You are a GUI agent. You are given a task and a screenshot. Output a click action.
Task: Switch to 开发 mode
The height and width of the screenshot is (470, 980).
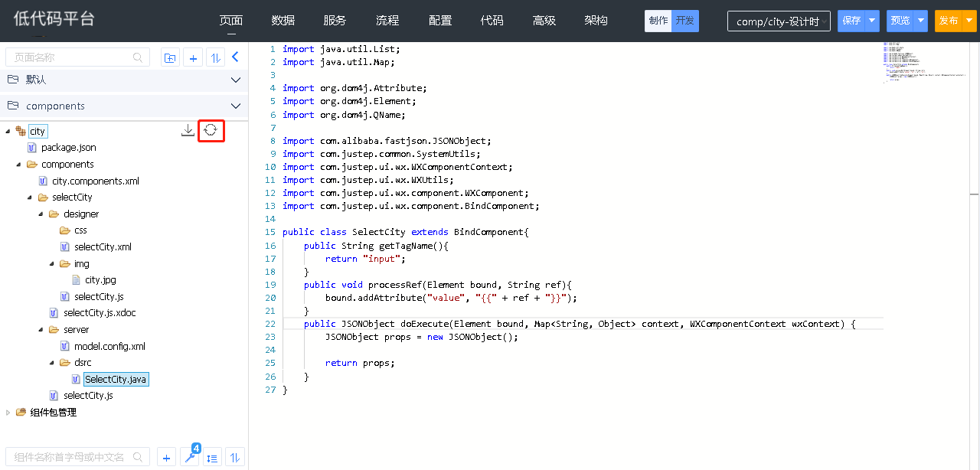[685, 21]
